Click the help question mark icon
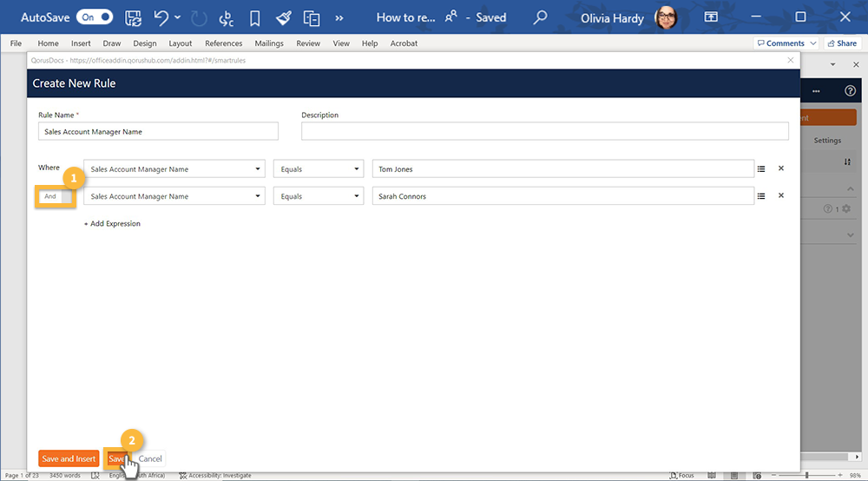The height and width of the screenshot is (481, 868). point(850,91)
